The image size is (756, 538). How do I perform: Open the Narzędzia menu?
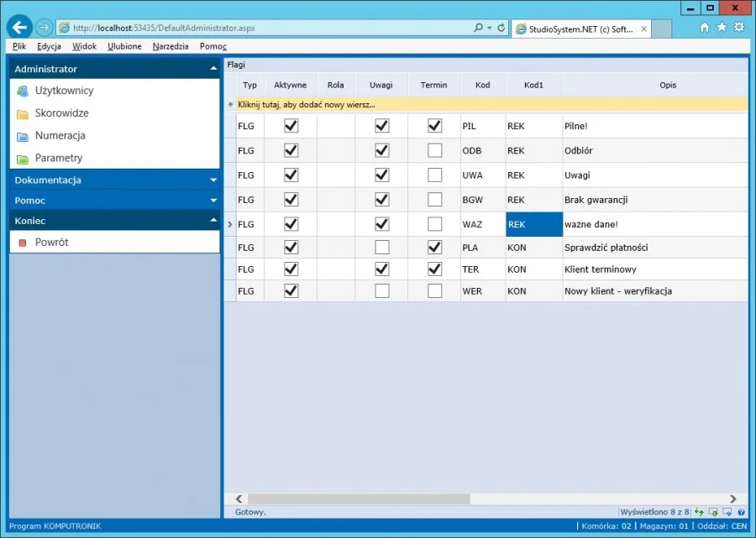pyautogui.click(x=171, y=46)
